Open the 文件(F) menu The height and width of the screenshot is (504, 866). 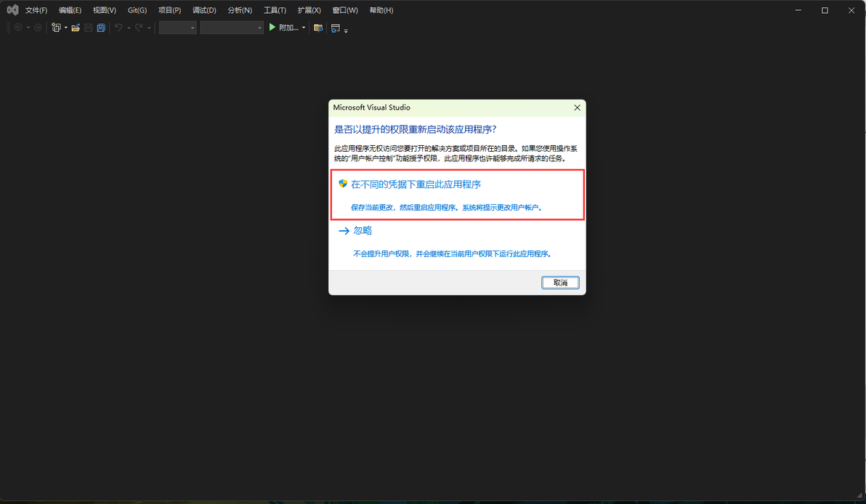coord(36,10)
